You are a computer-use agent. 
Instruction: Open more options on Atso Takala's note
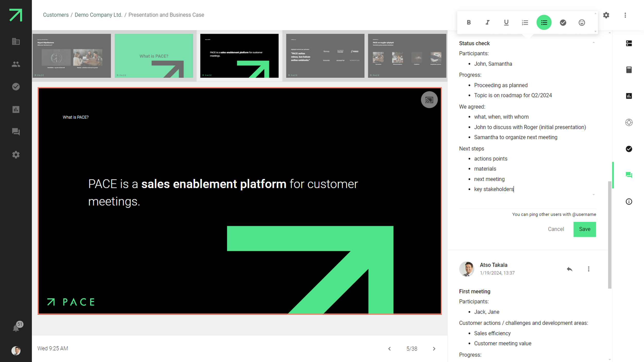click(x=589, y=269)
